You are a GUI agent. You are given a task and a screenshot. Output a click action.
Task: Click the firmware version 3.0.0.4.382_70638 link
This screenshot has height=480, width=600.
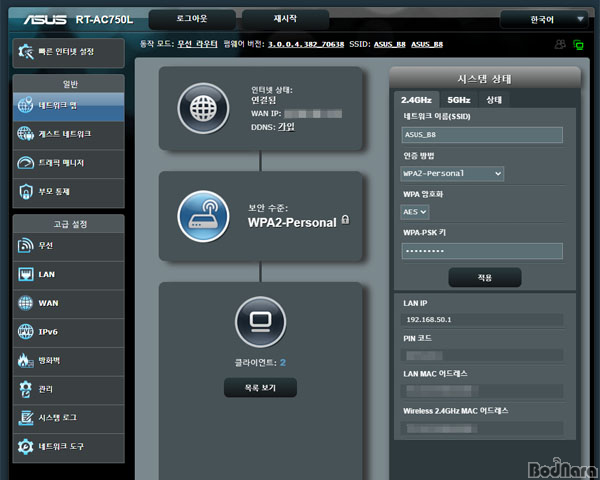306,44
